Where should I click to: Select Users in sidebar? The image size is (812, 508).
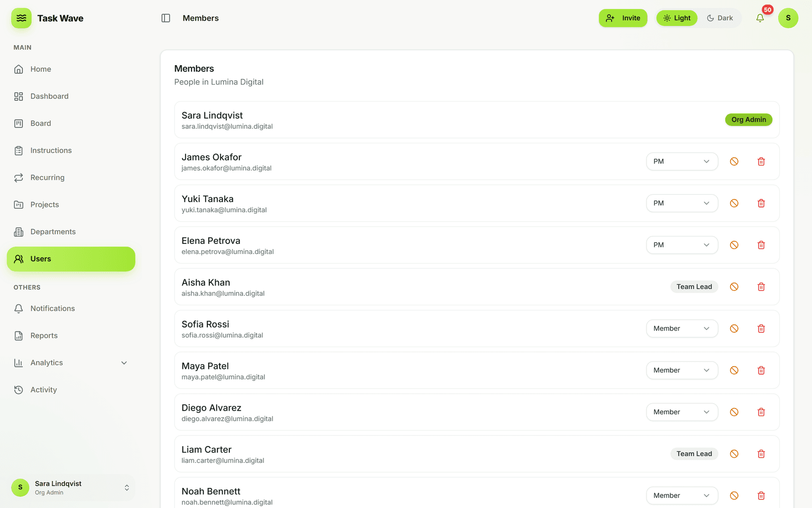tap(71, 259)
